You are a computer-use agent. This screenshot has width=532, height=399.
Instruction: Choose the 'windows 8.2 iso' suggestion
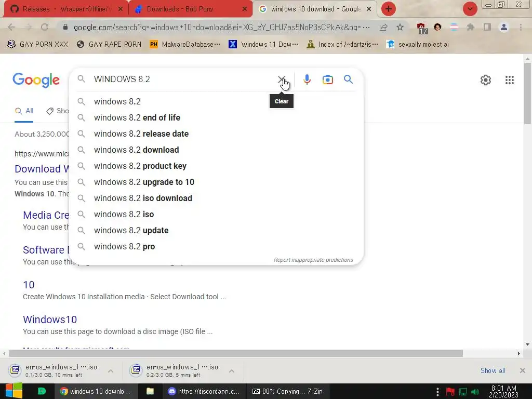[x=216, y=215]
